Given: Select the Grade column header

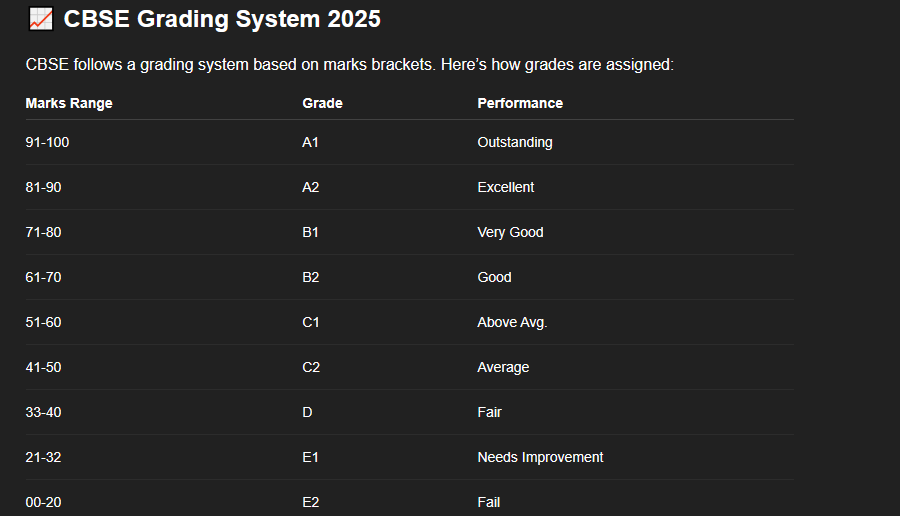Looking at the screenshot, I should (x=322, y=103).
